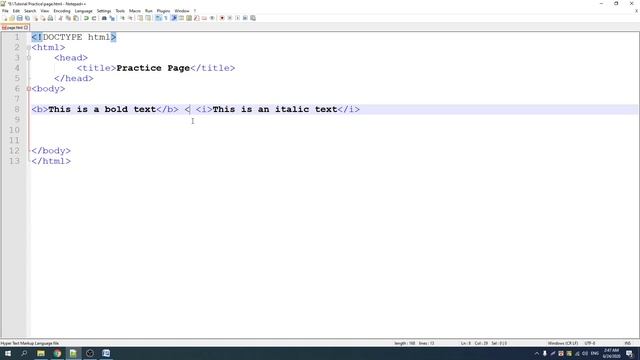Click the Zoom In toolbar icon
The height and width of the screenshot is (360, 640).
tap(122, 18)
